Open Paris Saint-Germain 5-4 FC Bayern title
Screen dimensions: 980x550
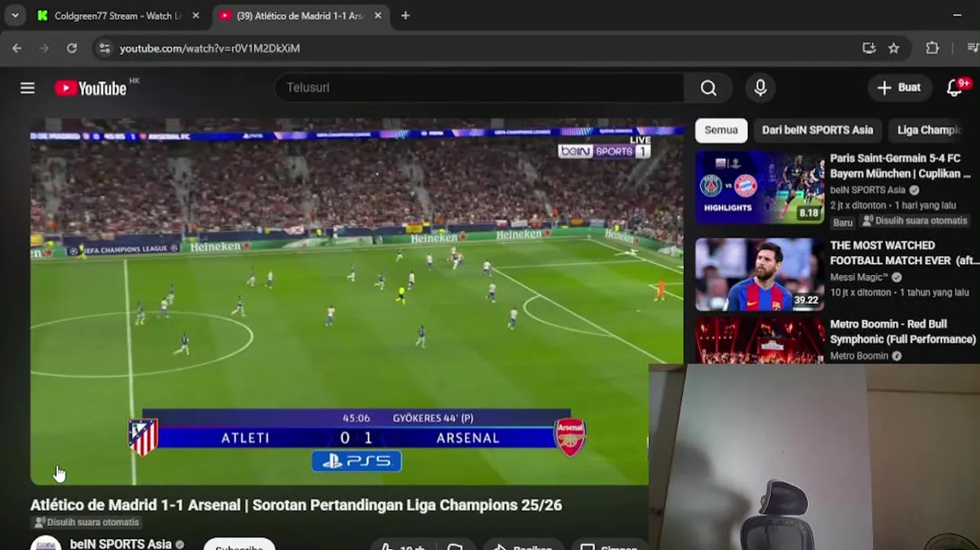[x=900, y=166]
